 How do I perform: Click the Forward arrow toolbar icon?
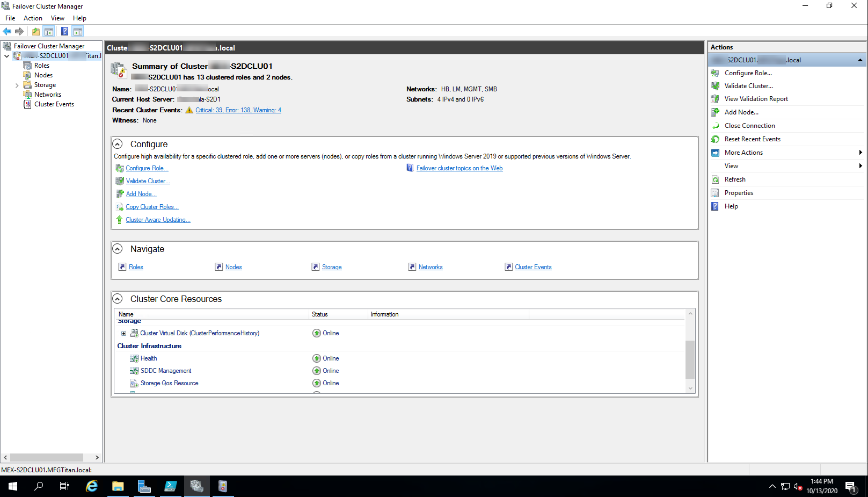click(19, 31)
